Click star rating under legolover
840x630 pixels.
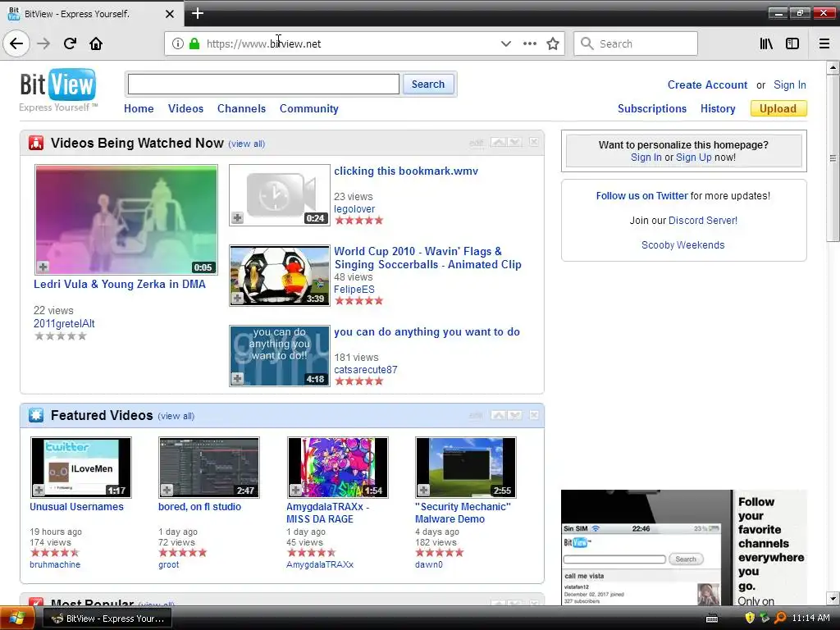click(359, 220)
